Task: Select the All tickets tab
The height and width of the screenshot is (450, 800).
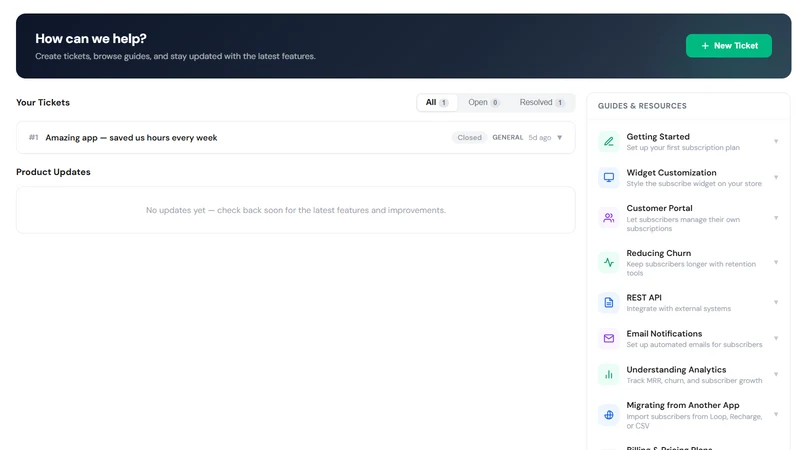Action: click(437, 103)
